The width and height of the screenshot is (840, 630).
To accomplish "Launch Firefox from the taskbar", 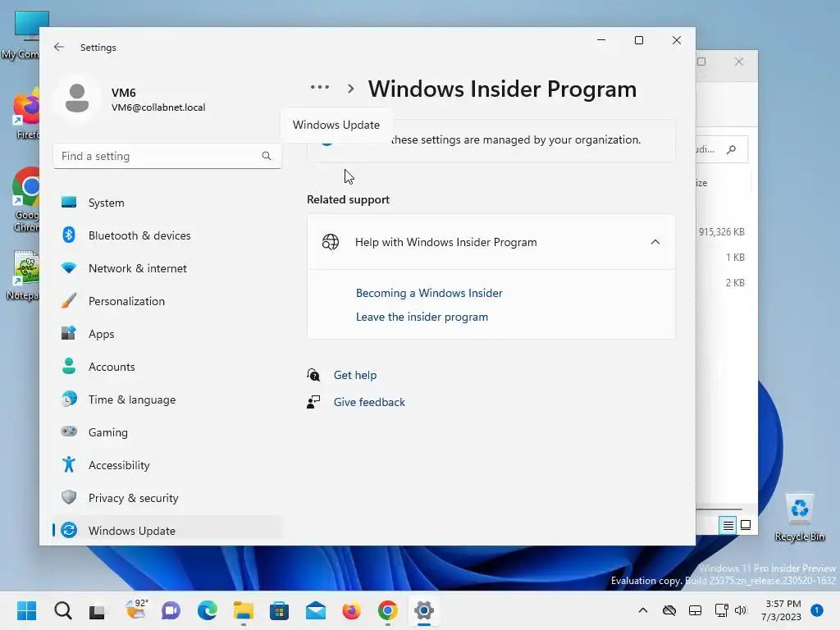I will tap(351, 610).
